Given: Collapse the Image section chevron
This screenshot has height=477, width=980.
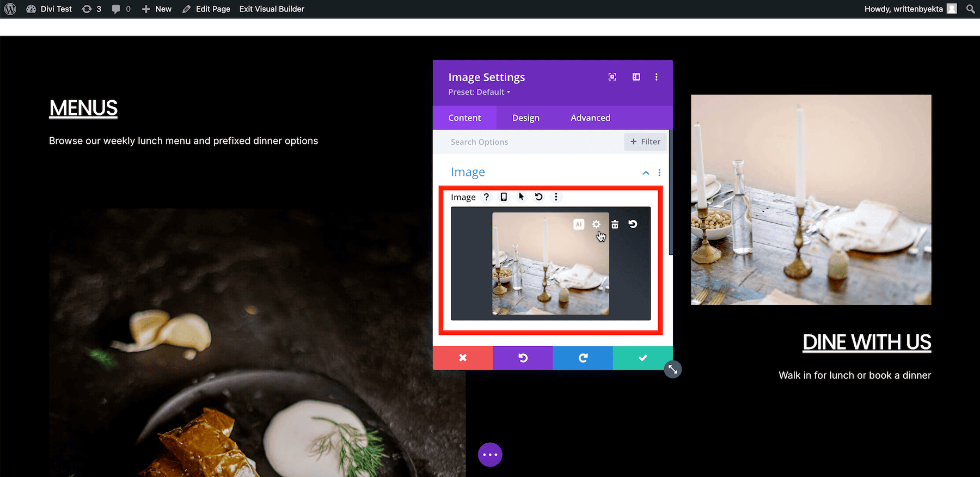Looking at the screenshot, I should (646, 173).
